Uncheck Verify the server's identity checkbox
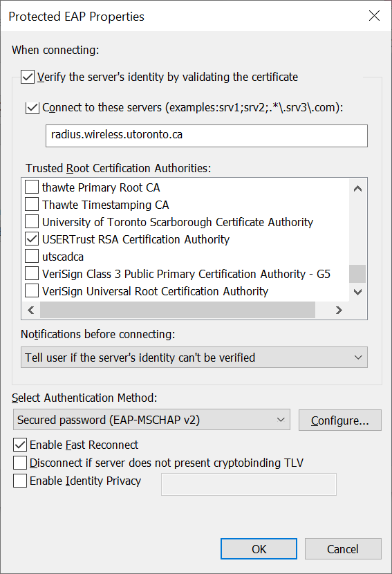The height and width of the screenshot is (574, 392). (28, 77)
